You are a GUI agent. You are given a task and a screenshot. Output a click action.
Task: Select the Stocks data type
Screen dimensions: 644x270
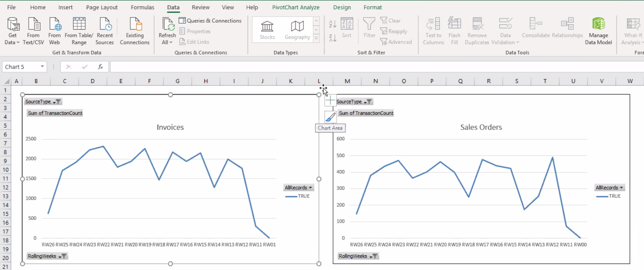click(267, 30)
